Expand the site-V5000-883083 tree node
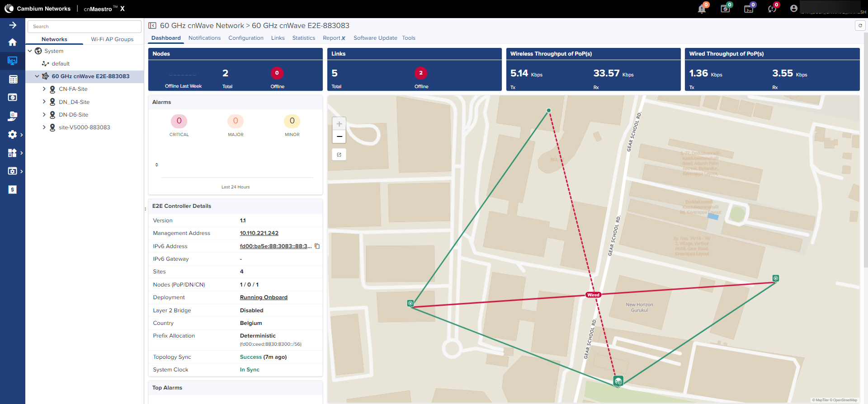The height and width of the screenshot is (404, 868). [44, 127]
